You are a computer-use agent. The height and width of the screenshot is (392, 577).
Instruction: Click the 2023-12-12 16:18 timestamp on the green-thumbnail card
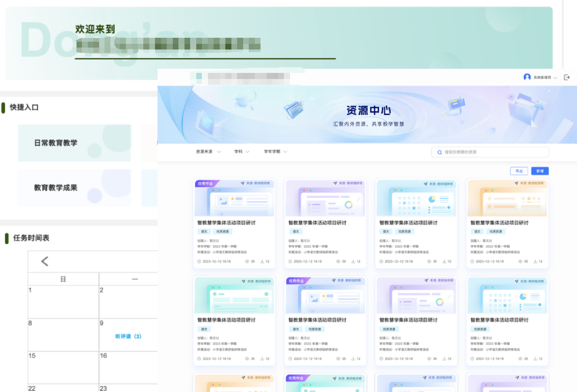click(x=217, y=359)
